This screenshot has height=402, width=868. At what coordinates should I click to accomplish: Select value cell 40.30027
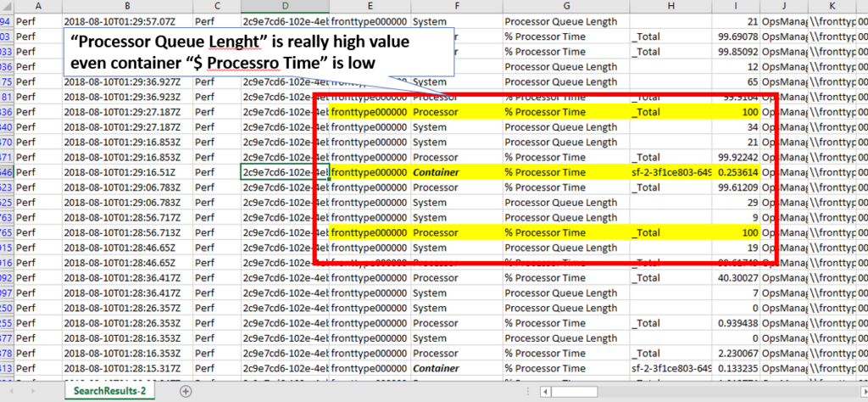[x=736, y=278]
